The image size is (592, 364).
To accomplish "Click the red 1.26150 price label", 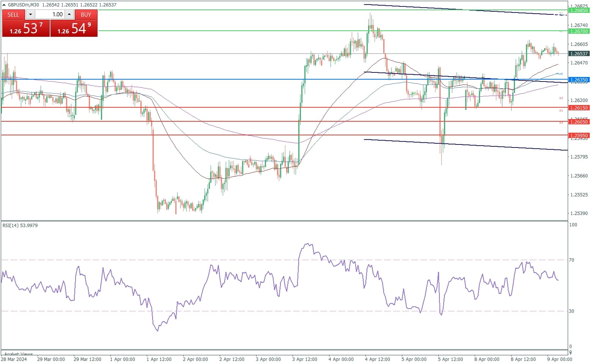I will (579, 108).
